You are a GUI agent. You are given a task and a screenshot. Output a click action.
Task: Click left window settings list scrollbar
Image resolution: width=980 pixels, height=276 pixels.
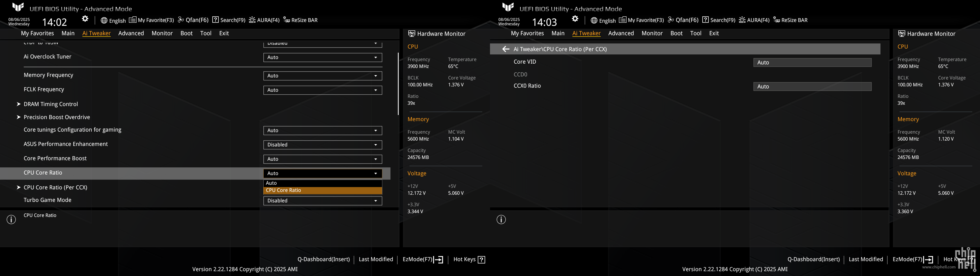(x=398, y=84)
